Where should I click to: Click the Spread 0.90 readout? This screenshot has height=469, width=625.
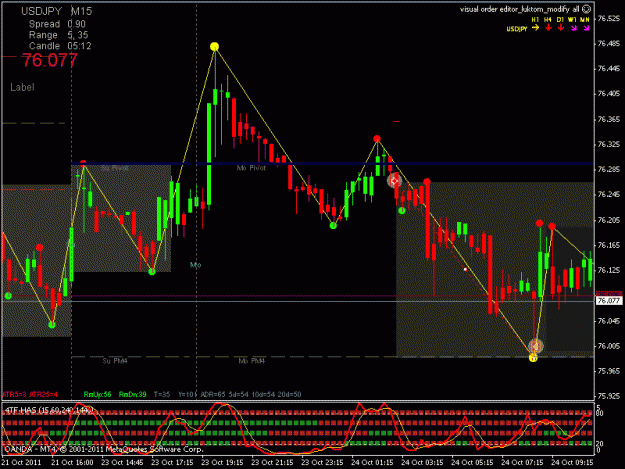(57, 24)
